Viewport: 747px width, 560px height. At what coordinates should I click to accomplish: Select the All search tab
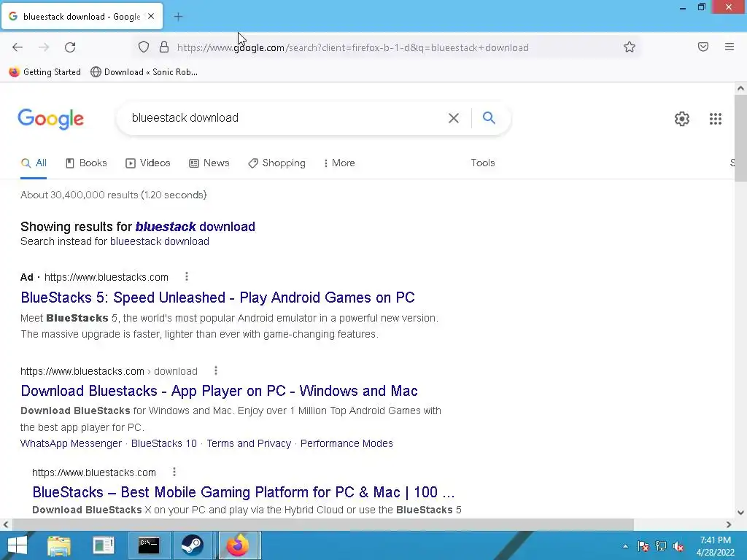[x=34, y=163]
